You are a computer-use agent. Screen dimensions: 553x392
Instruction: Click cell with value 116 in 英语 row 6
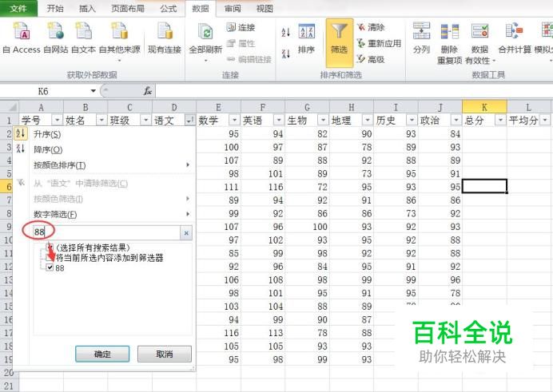click(263, 187)
